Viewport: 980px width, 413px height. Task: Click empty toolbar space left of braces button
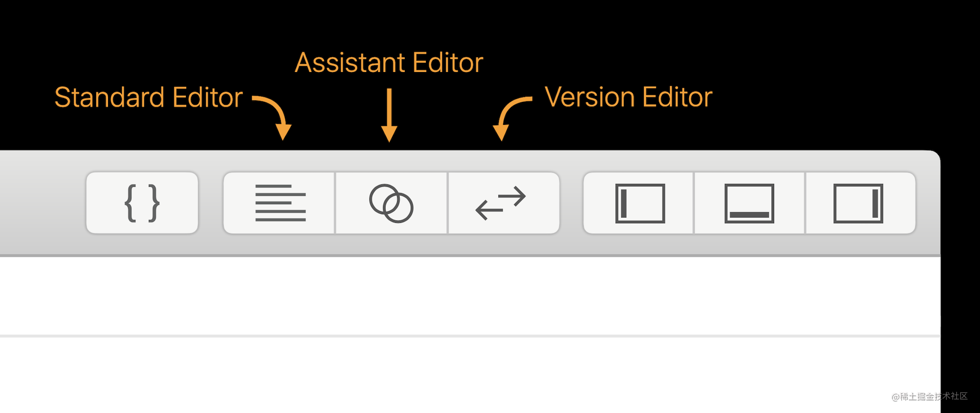[x=42, y=203]
